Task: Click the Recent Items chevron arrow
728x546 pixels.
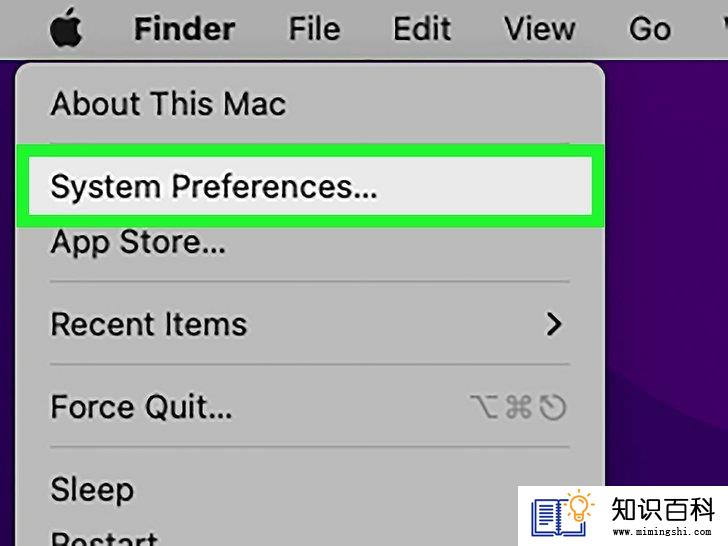Action: pyautogui.click(x=553, y=324)
